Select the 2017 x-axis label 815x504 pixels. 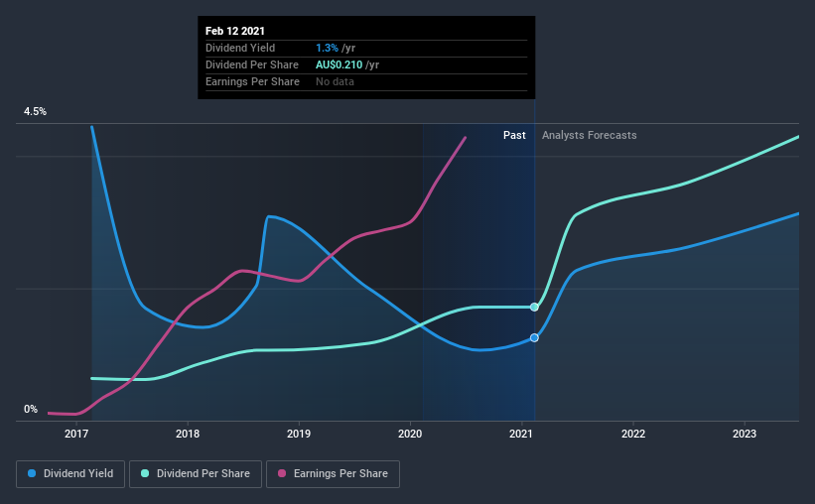click(76, 434)
